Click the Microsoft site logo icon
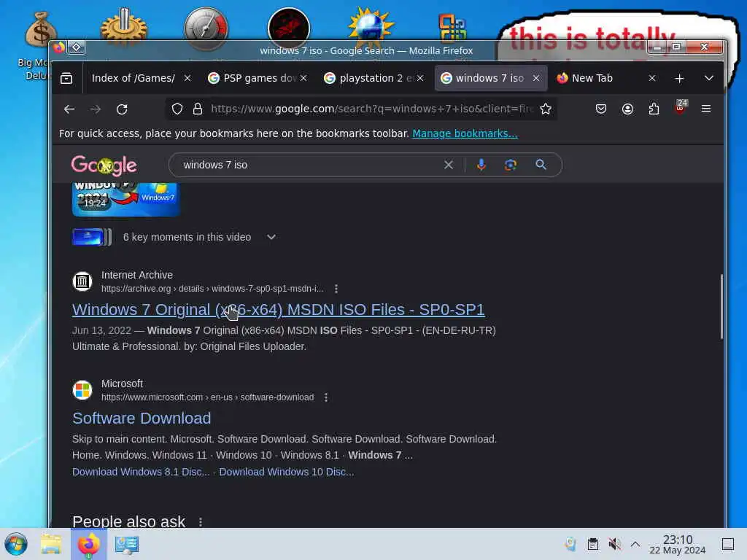 (82, 390)
